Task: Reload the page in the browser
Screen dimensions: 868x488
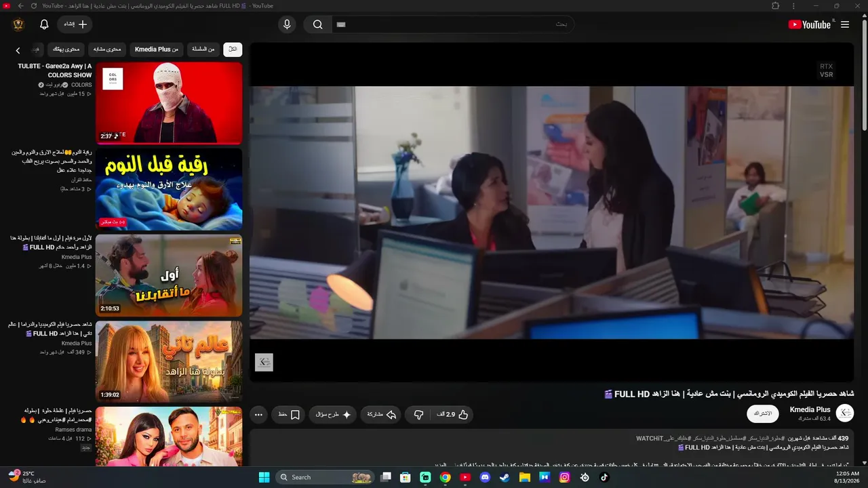Action: coord(34,6)
